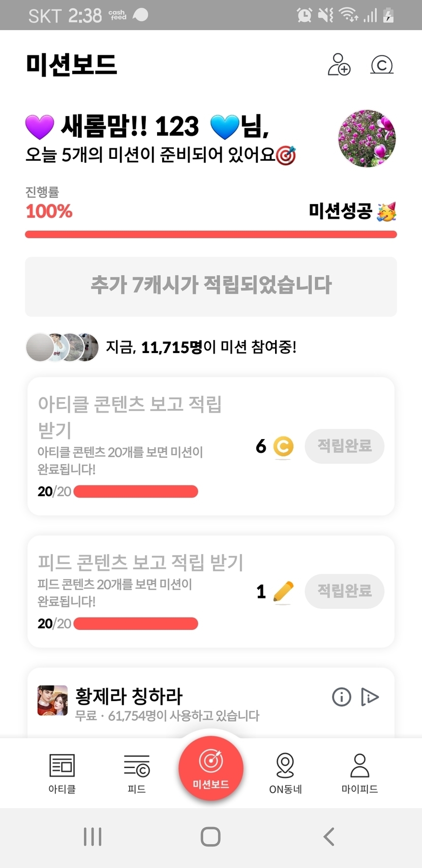Image resolution: width=422 pixels, height=868 pixels.
Task: Tap the ad play icon
Action: click(x=370, y=697)
